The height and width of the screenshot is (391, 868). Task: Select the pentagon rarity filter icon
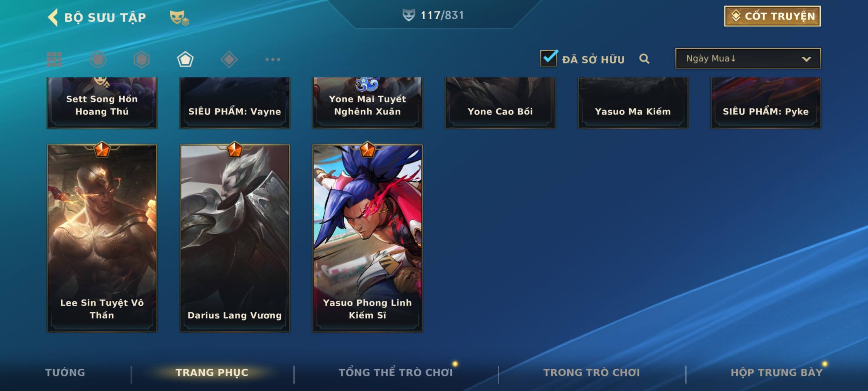(x=185, y=59)
